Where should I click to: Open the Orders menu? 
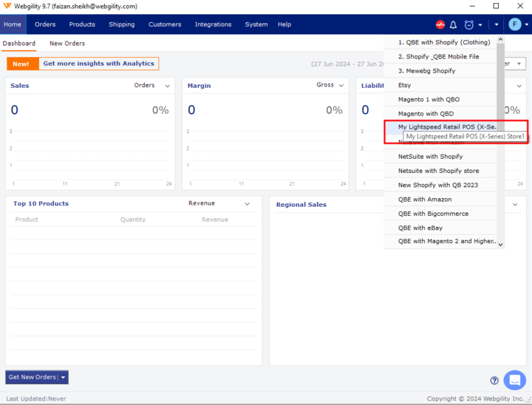pos(45,24)
